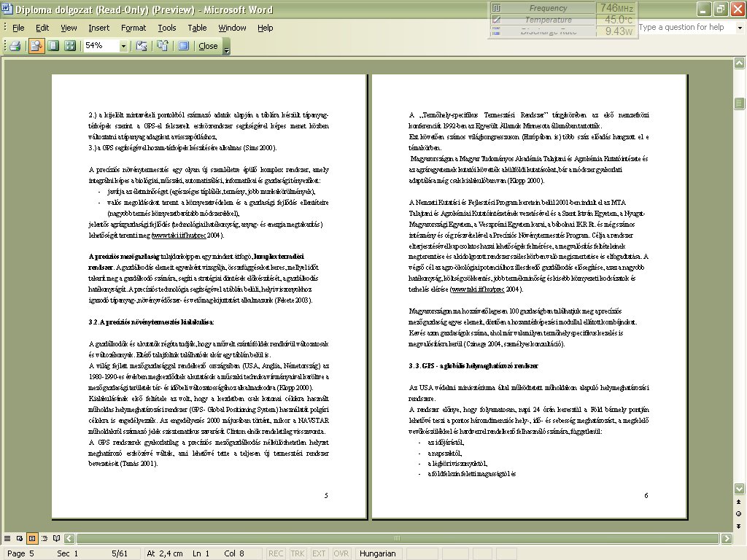Click the Next Page double-arrow button
Screen dimensions: 747x560
(x=739, y=526)
